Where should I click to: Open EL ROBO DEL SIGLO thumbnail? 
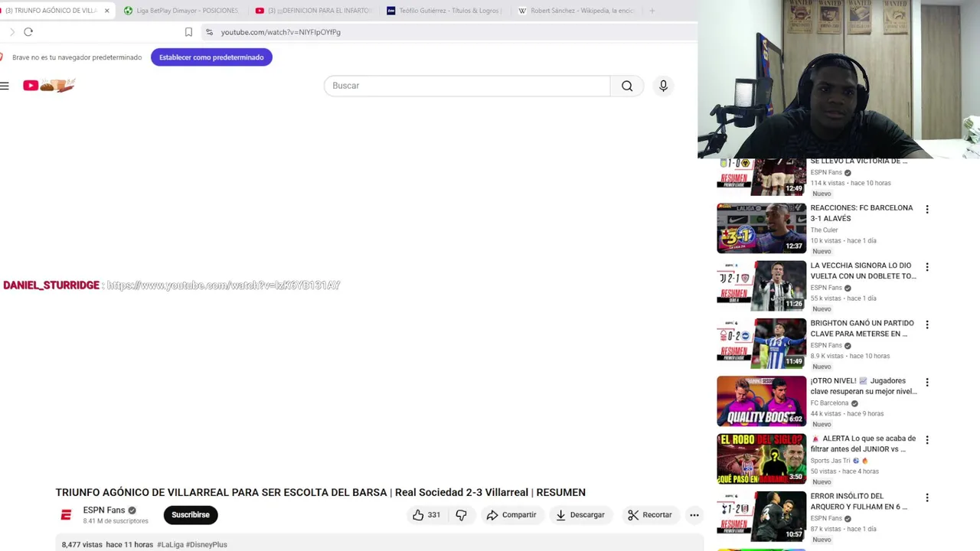[761, 459]
